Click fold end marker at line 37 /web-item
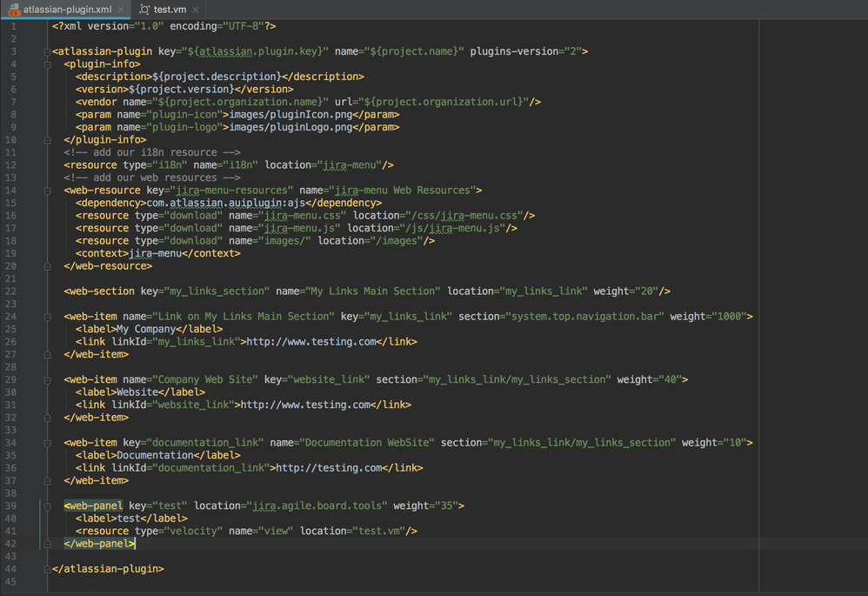 [x=48, y=481]
